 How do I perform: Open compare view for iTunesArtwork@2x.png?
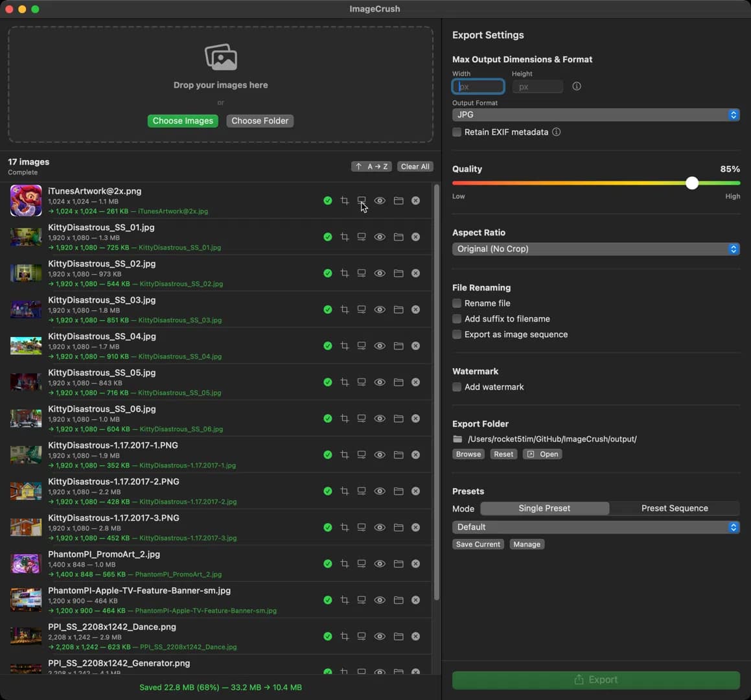click(x=362, y=201)
